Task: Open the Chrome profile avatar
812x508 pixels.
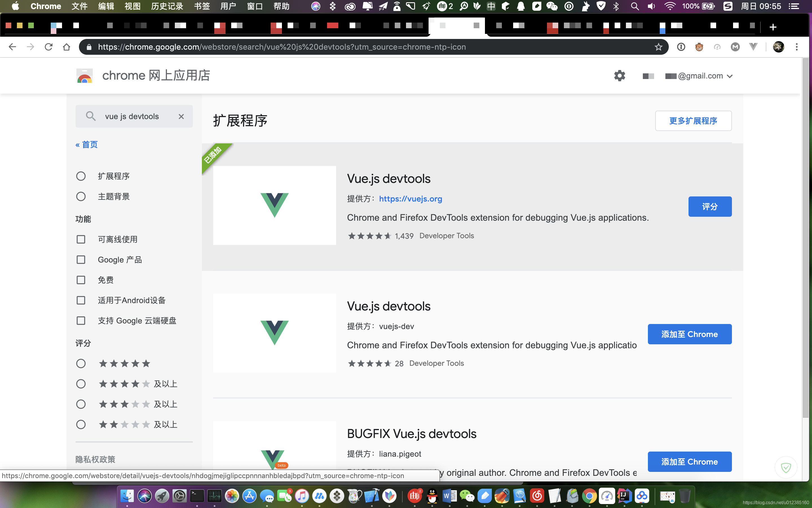Action: pos(778,47)
